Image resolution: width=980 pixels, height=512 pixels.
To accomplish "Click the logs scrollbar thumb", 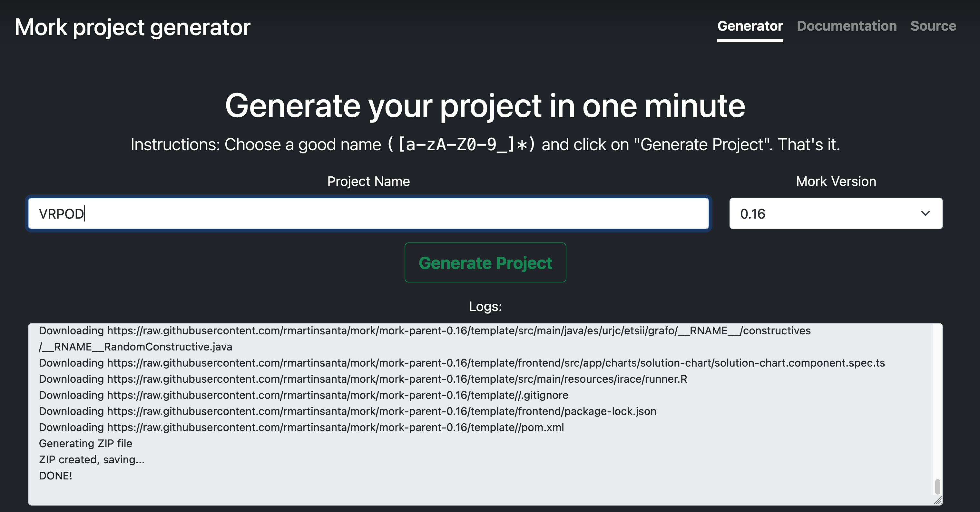I will click(x=937, y=487).
